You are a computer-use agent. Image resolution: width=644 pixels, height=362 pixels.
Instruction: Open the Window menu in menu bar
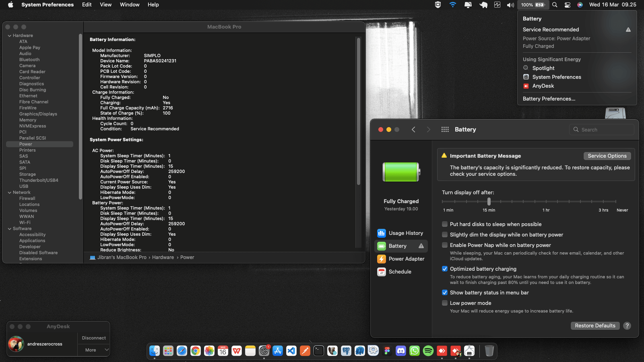pyautogui.click(x=130, y=5)
